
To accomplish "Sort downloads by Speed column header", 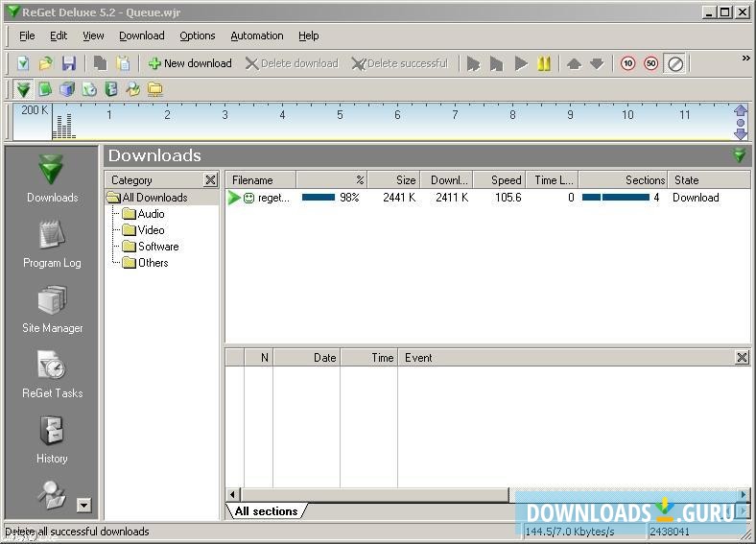I will [x=499, y=179].
